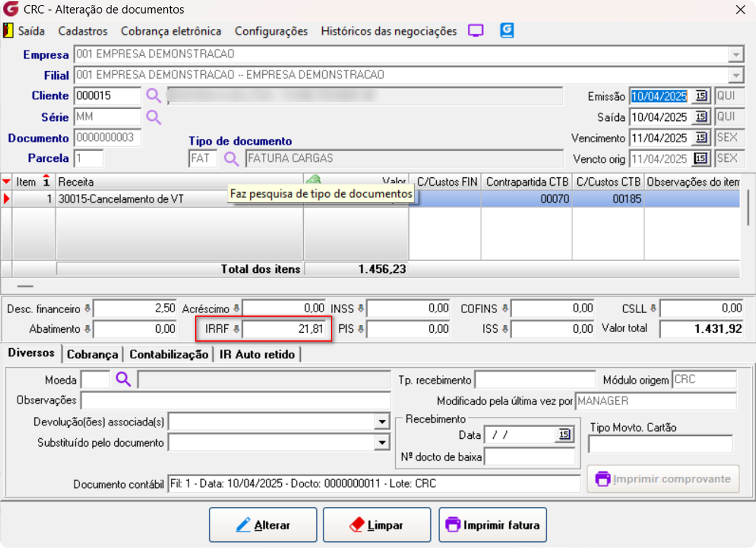Click the money icon in Valor column header
Viewport: 756px width, 548px height.
click(x=313, y=179)
